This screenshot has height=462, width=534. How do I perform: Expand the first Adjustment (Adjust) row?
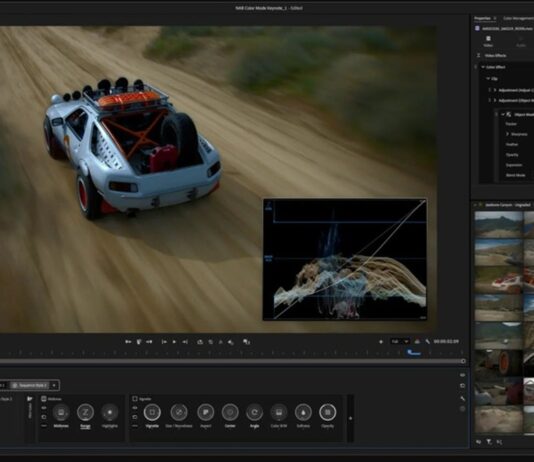495,90
